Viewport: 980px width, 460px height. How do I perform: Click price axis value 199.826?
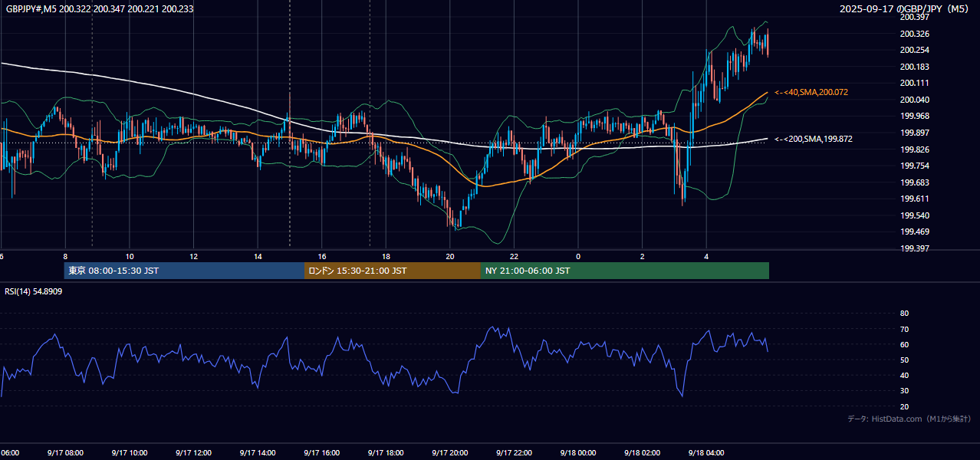click(913, 149)
